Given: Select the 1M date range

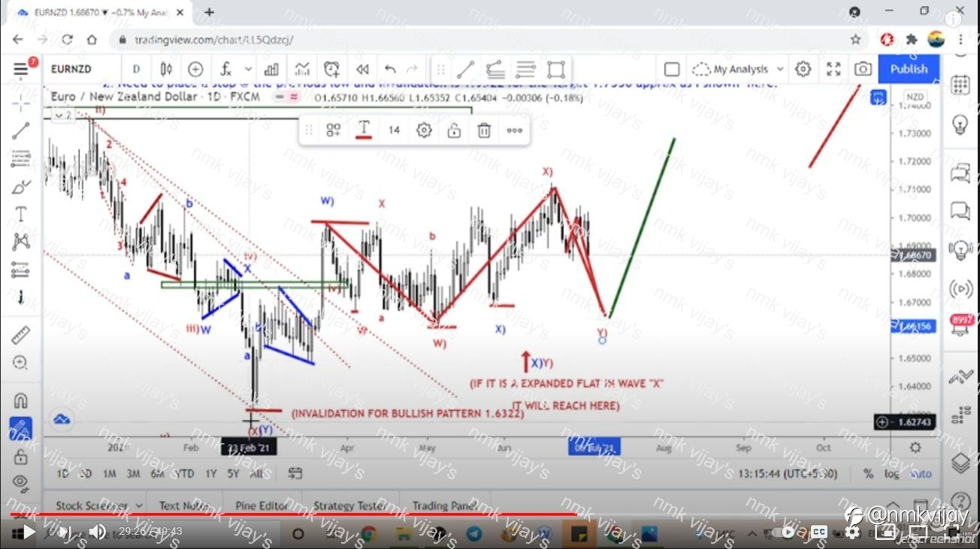Looking at the screenshot, I should [109, 474].
